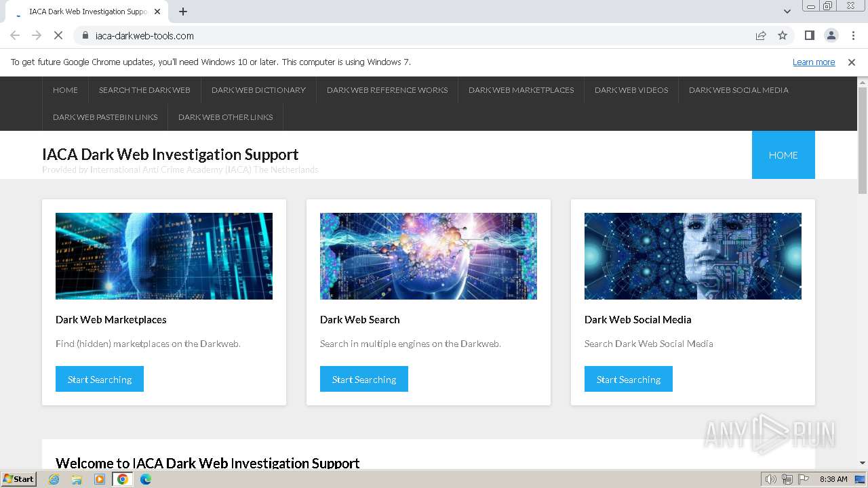This screenshot has width=868, height=488.
Task: Start Searching under Dark Web Marketplaces
Action: click(x=100, y=380)
